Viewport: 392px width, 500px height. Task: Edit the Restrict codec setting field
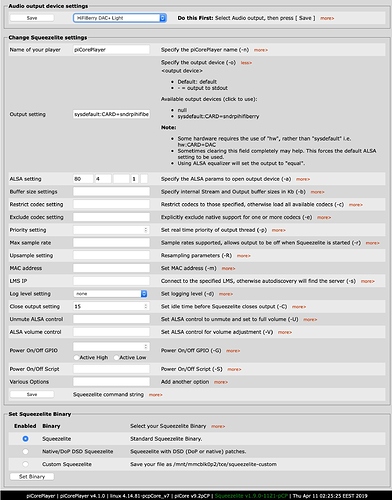[111, 204]
